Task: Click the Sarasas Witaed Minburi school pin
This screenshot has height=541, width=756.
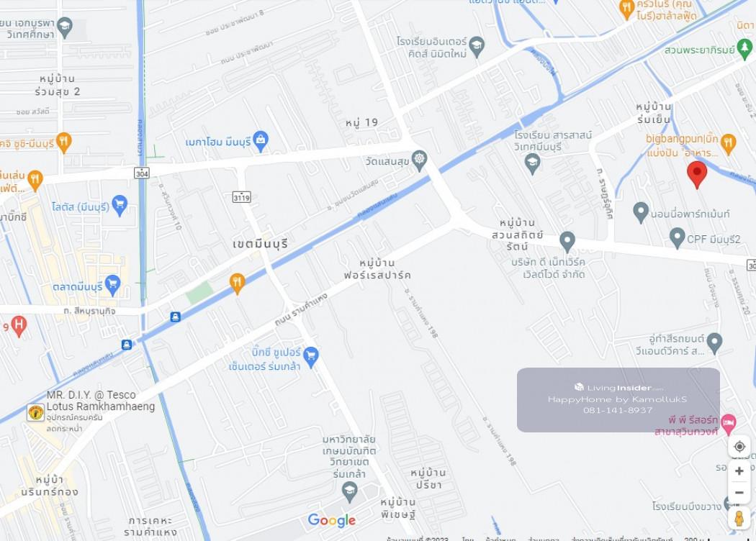Action: 532,163
